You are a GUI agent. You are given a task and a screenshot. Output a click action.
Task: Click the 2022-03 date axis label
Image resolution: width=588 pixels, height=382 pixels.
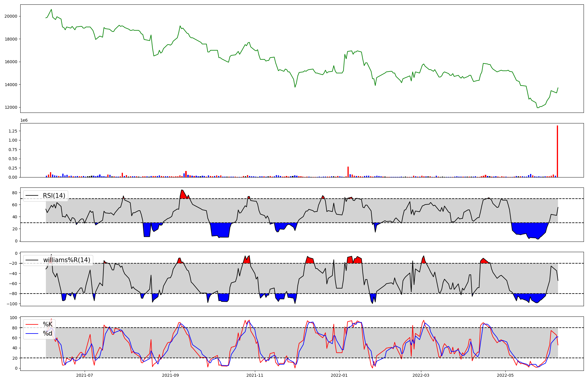pos(421,375)
